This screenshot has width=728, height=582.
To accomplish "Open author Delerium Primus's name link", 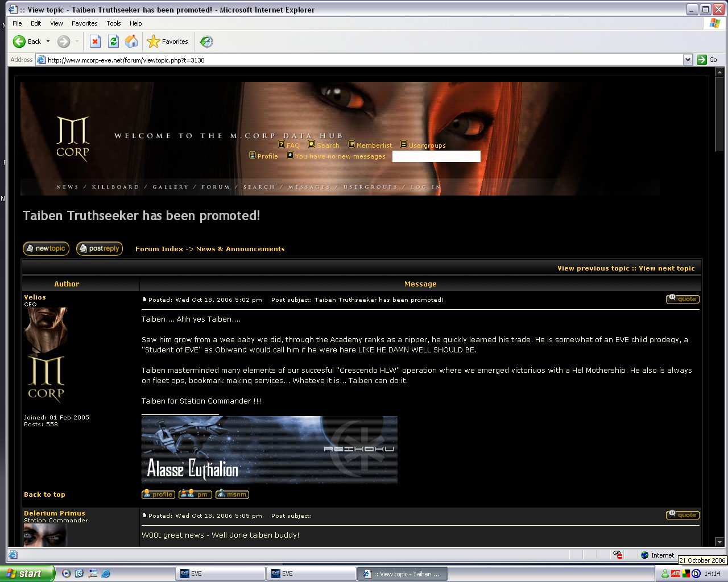I will [x=55, y=513].
